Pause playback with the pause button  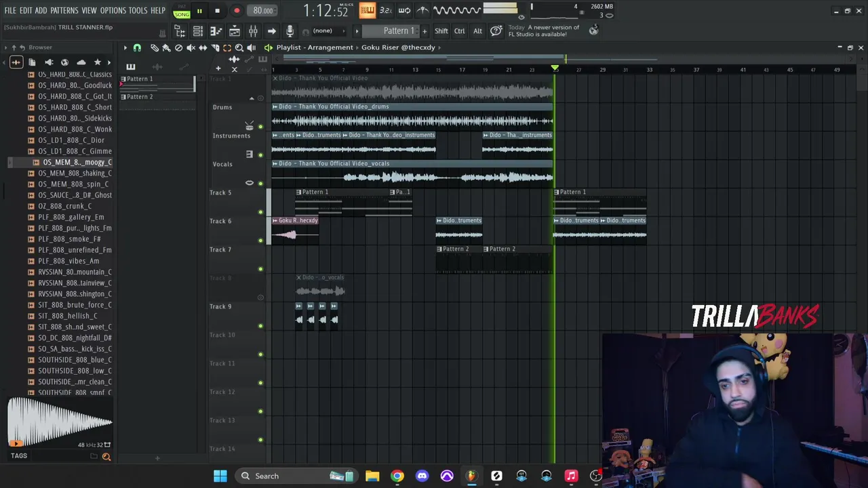(199, 11)
